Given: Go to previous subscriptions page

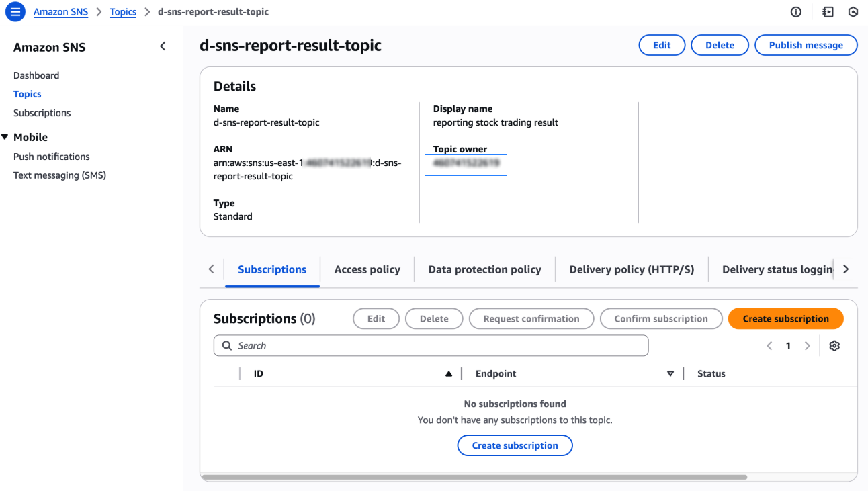Looking at the screenshot, I should (x=770, y=346).
